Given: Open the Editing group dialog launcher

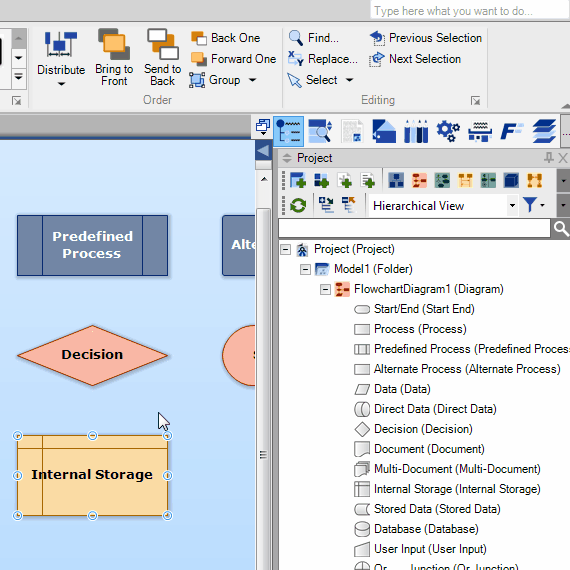Looking at the screenshot, I should coord(475,100).
